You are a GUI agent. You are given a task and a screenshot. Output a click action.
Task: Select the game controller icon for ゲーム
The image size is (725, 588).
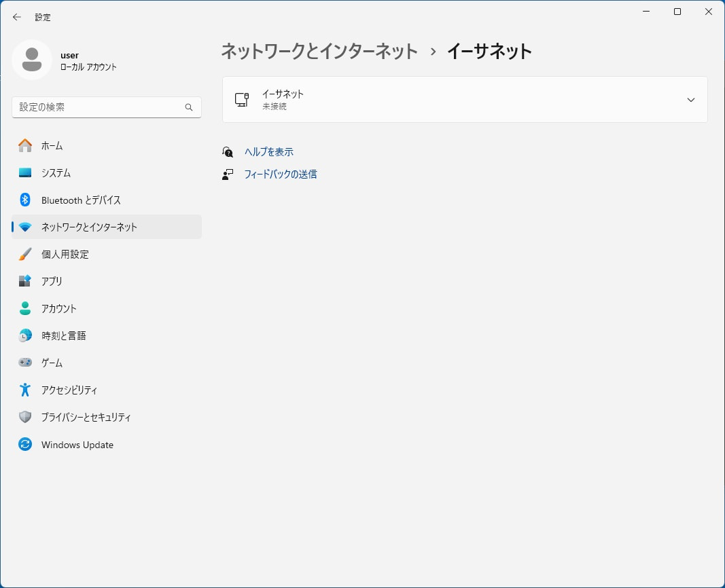click(25, 363)
